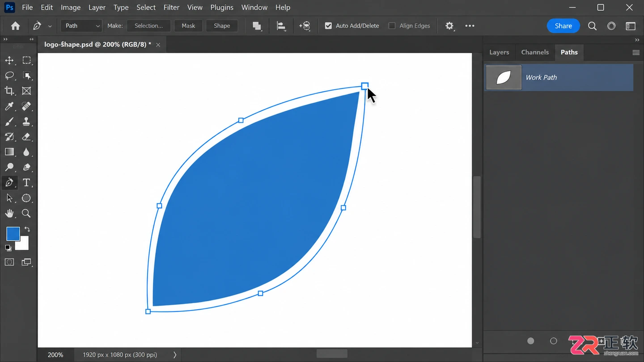Screen dimensions: 644x362
Task: Select the Rectangular Marquee tool
Action: point(26,60)
